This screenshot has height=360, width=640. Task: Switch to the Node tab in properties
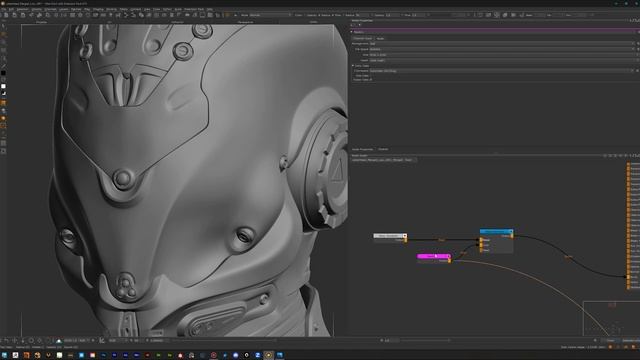point(380,38)
